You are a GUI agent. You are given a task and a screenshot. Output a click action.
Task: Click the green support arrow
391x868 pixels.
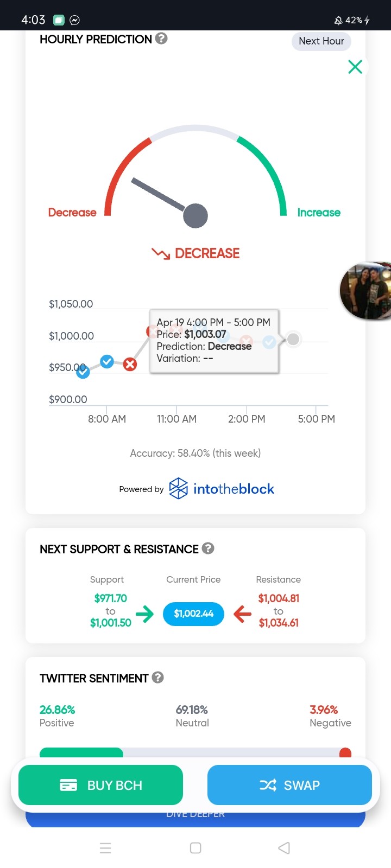point(144,614)
